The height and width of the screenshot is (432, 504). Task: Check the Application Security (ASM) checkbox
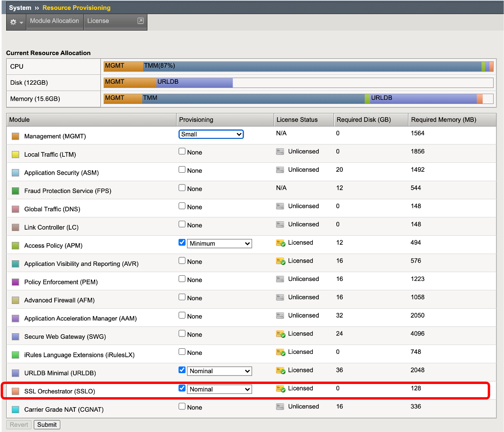[x=182, y=169]
